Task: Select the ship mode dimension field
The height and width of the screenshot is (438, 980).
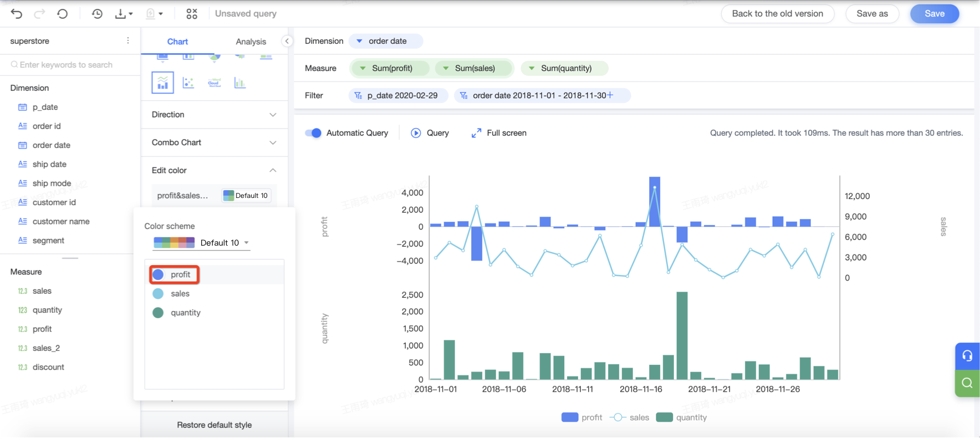Action: pyautogui.click(x=52, y=183)
